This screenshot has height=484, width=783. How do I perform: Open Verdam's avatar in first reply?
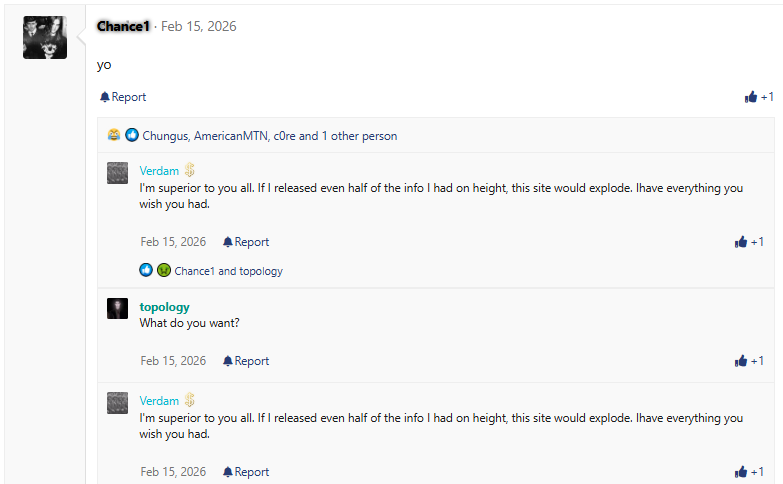(x=117, y=172)
